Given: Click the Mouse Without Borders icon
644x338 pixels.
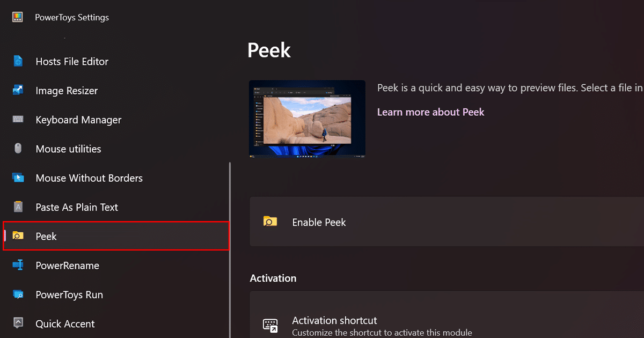Looking at the screenshot, I should click(x=18, y=178).
